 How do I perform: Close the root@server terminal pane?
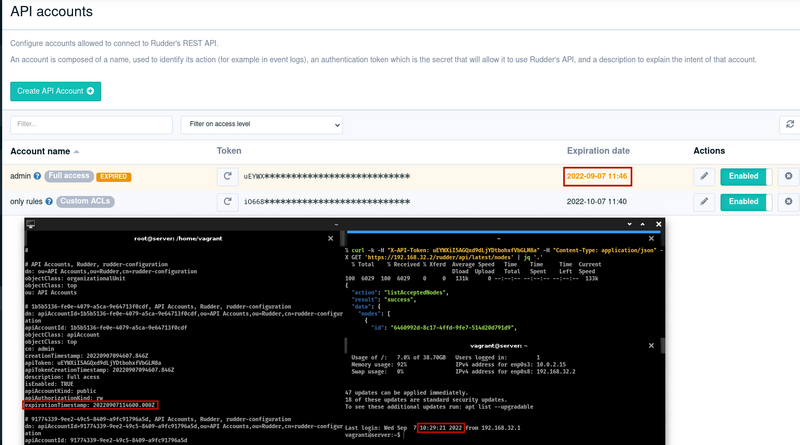click(331, 238)
